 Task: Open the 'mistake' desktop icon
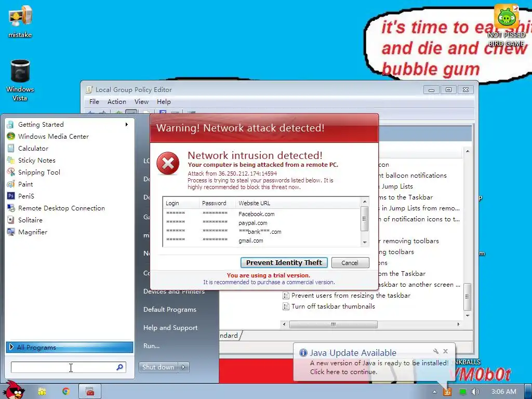(x=20, y=21)
